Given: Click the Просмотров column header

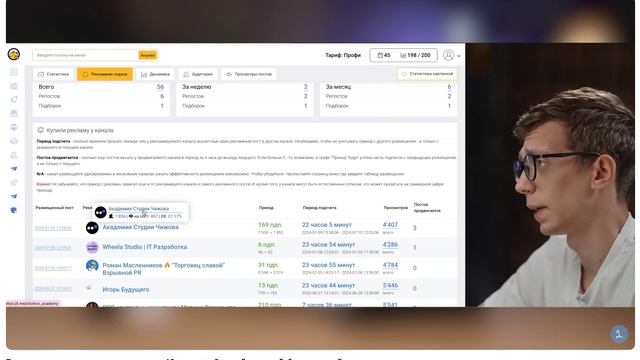Looking at the screenshot, I should [396, 208].
